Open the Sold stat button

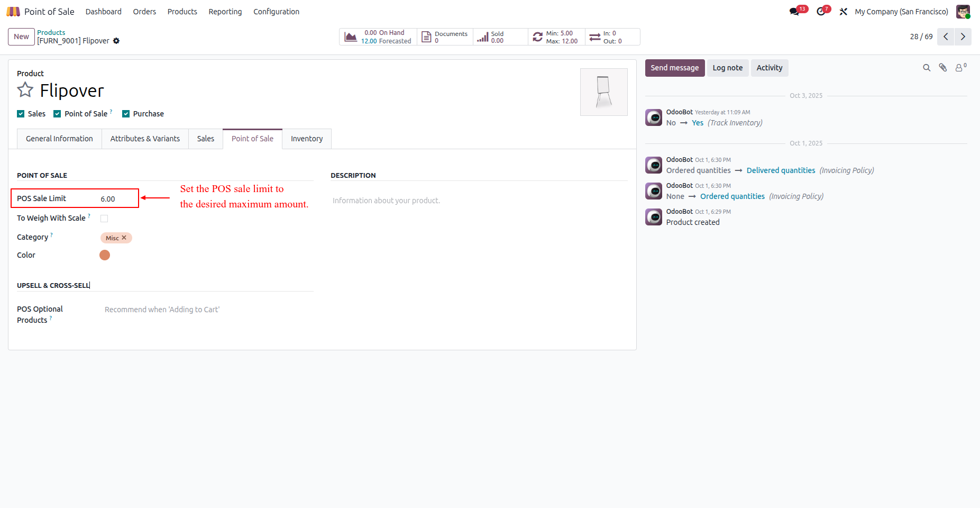[x=500, y=37]
